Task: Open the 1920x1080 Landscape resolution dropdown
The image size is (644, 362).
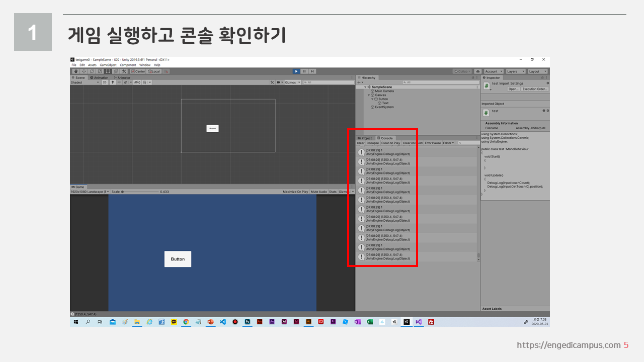Action: 90,192
